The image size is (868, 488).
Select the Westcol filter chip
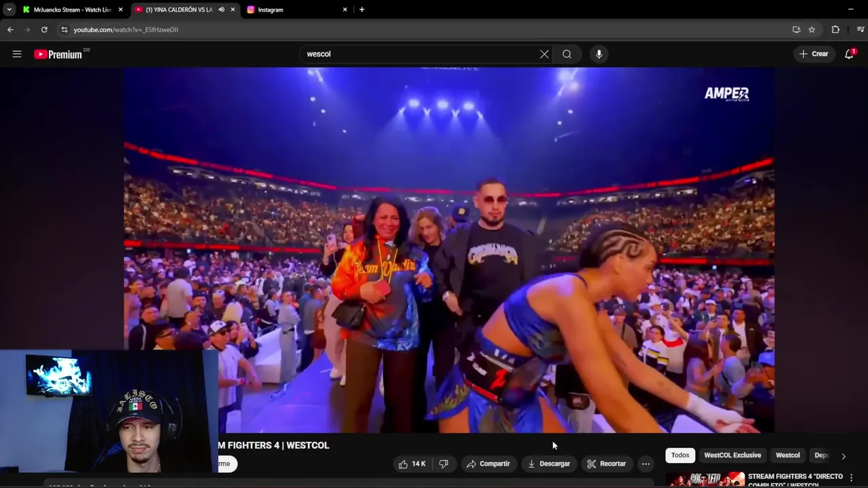coord(788,455)
